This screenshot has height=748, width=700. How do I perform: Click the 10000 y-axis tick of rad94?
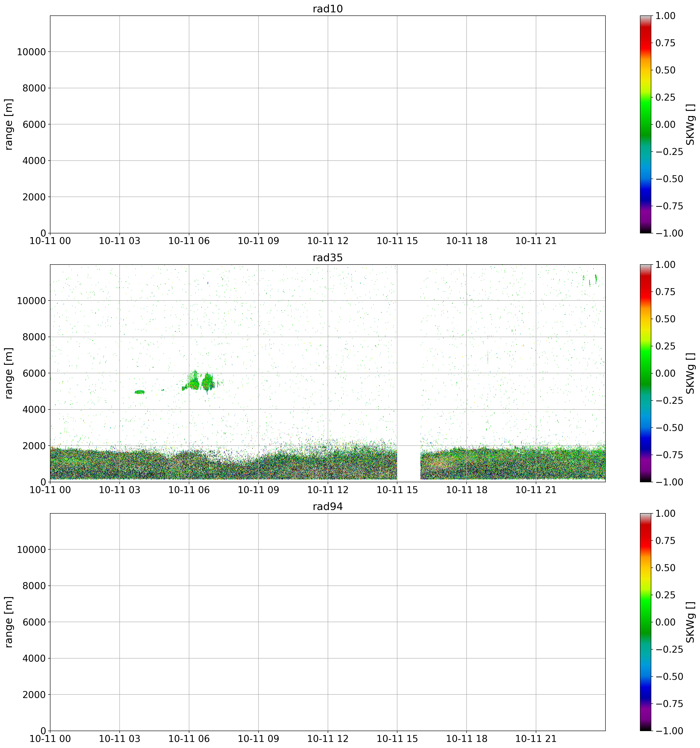pyautogui.click(x=31, y=550)
